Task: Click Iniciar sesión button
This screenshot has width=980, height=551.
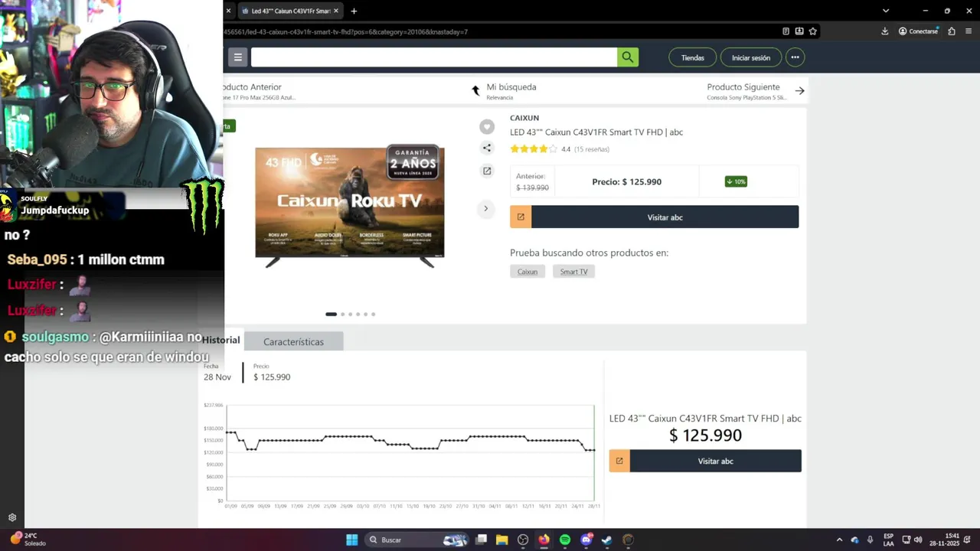Action: point(751,57)
